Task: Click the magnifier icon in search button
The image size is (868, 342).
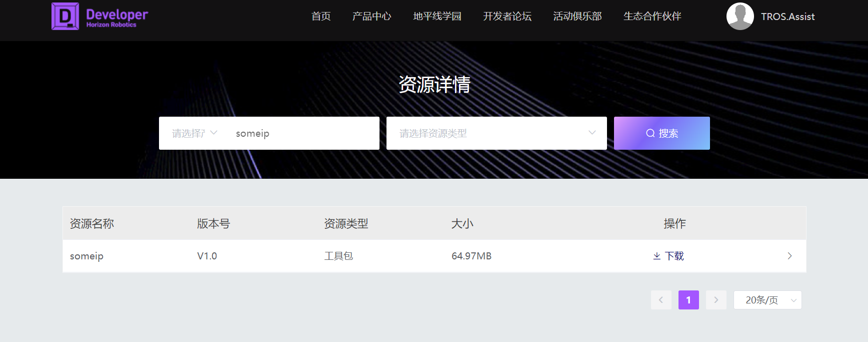Action: pos(650,133)
